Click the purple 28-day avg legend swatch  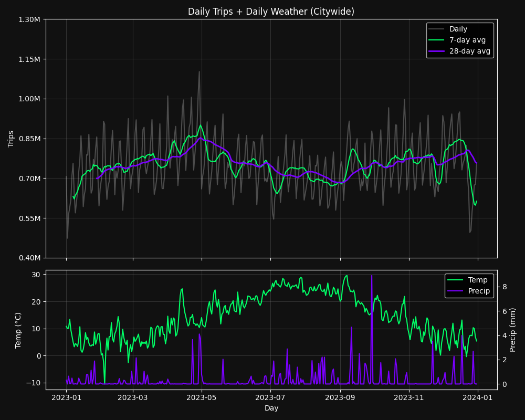pos(436,51)
